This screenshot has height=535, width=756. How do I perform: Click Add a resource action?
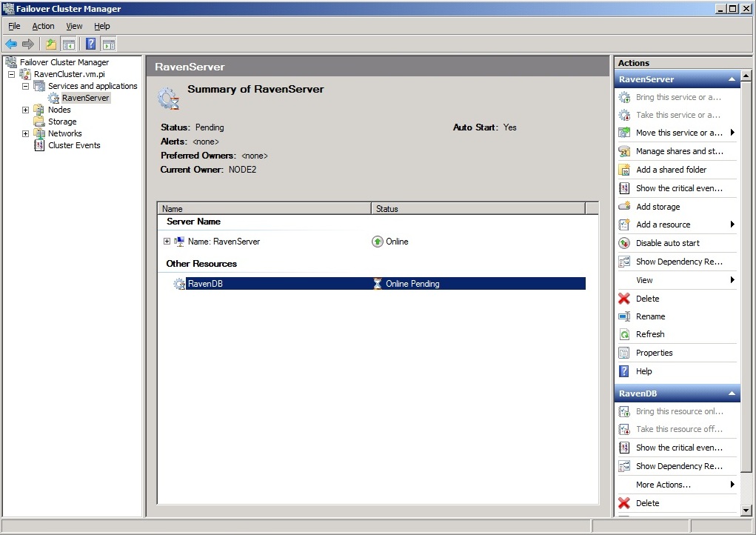tap(663, 225)
